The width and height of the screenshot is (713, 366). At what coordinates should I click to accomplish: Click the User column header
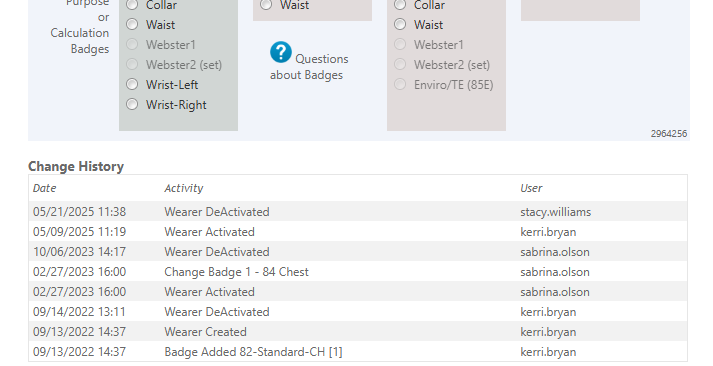531,188
